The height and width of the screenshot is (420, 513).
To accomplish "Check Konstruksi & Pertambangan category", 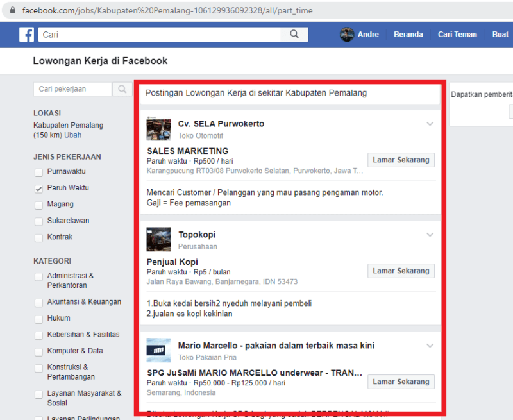I will [x=38, y=368].
